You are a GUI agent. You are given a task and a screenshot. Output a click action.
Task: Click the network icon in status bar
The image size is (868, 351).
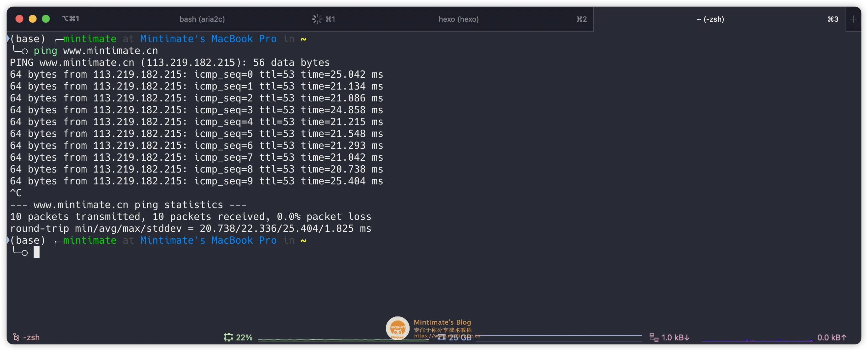point(654,337)
